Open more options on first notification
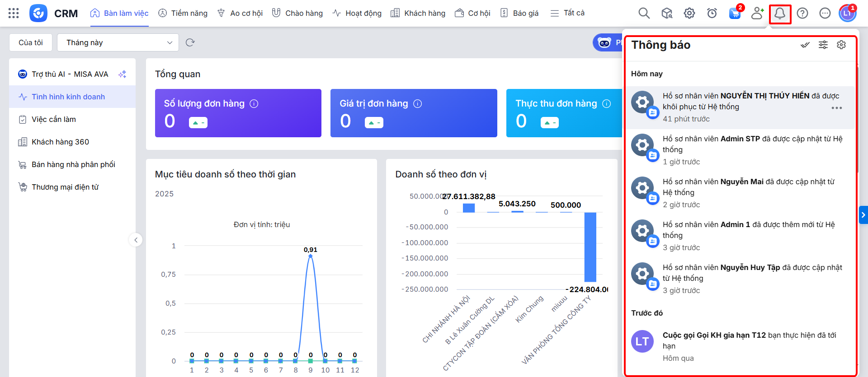The width and height of the screenshot is (868, 377). pos(836,108)
